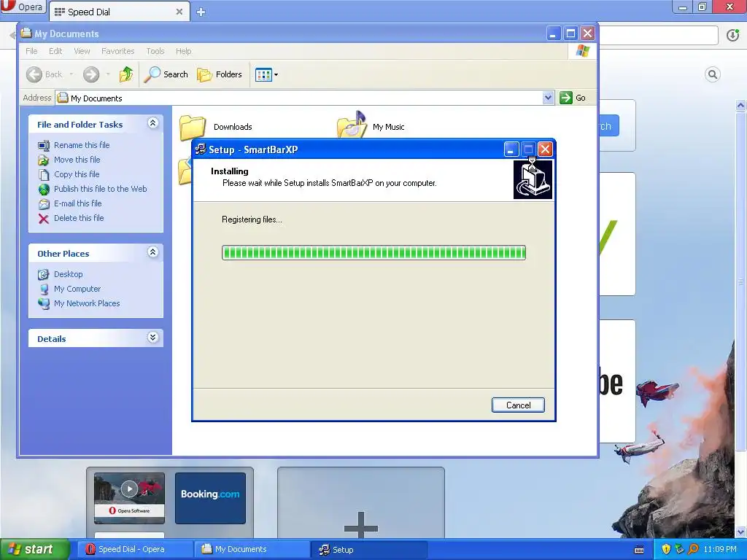Open the View menu in My Documents
Image resolution: width=747 pixels, height=560 pixels.
[82, 51]
